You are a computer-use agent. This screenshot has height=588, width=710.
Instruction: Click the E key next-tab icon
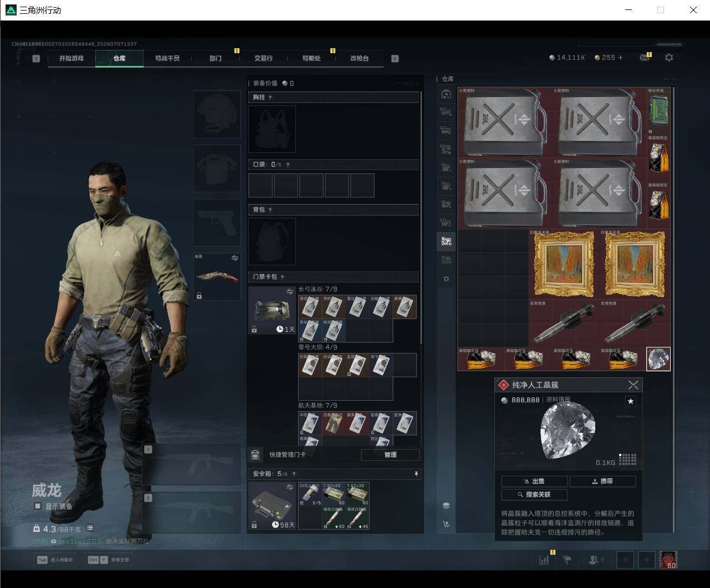(x=395, y=58)
